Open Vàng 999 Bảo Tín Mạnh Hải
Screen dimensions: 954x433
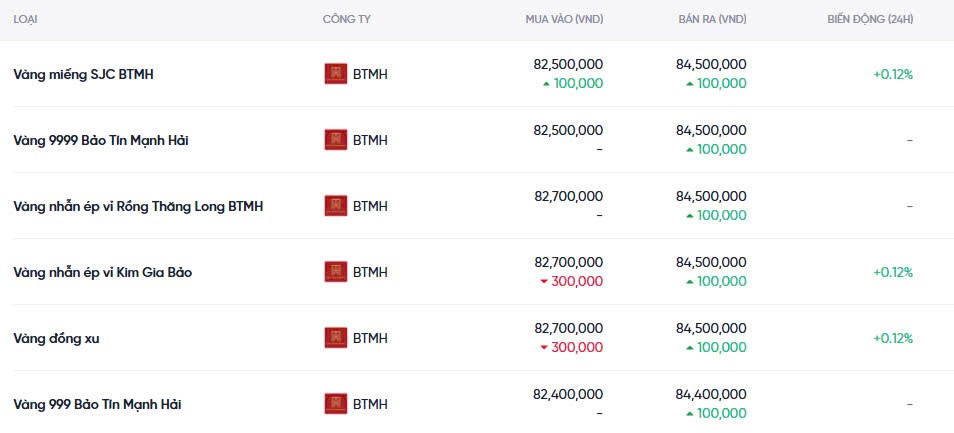click(97, 404)
